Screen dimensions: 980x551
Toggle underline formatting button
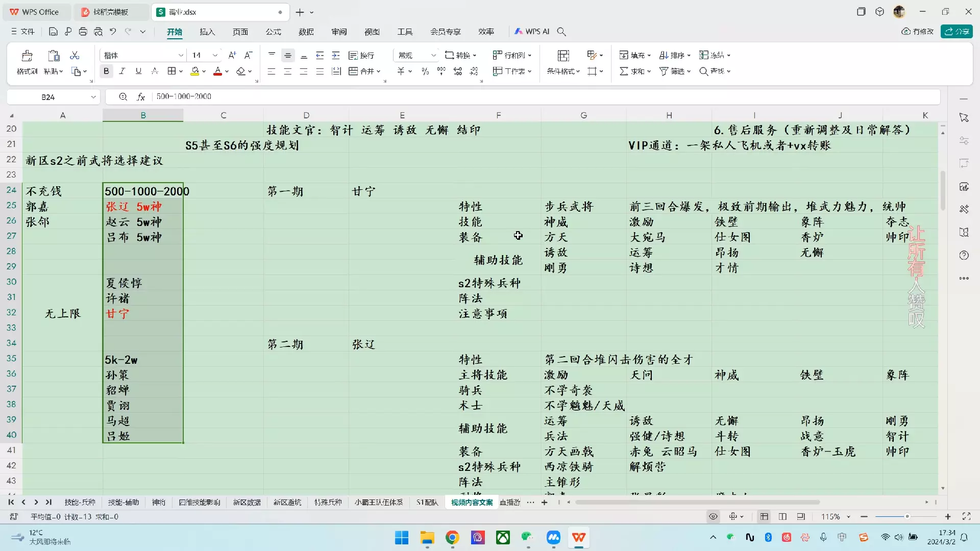click(x=138, y=71)
